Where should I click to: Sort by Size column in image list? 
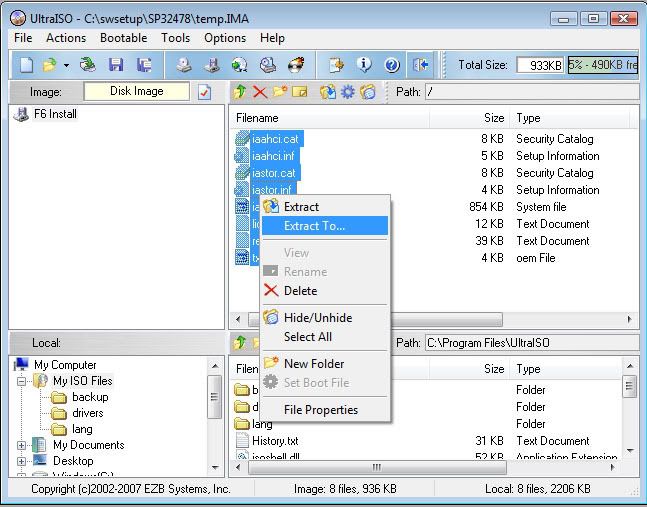point(470,118)
